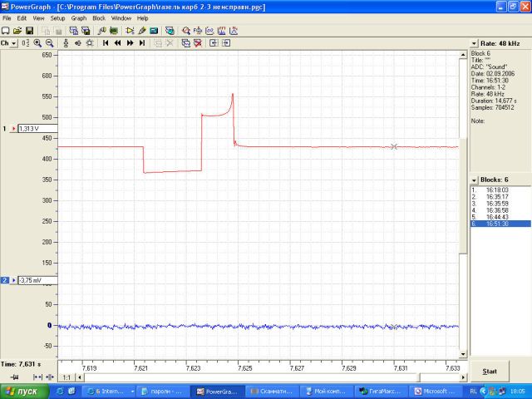The width and height of the screenshot is (532, 399).
Task: Click the zoom in magnifier icon
Action: click(37, 43)
